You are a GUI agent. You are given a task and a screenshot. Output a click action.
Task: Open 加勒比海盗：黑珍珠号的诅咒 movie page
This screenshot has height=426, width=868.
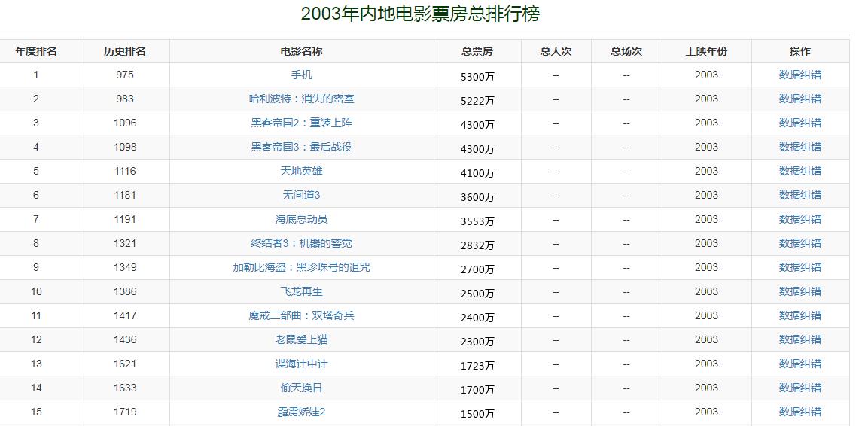click(x=301, y=267)
